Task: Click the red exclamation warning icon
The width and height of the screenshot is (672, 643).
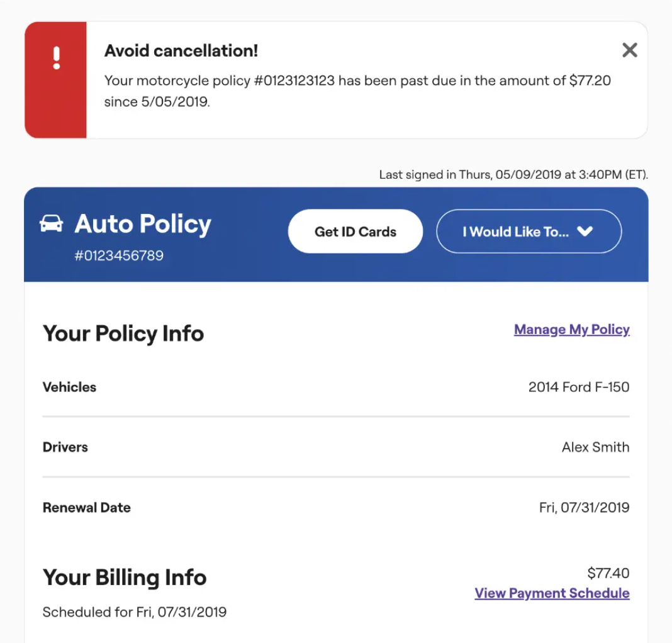Action: click(56, 58)
